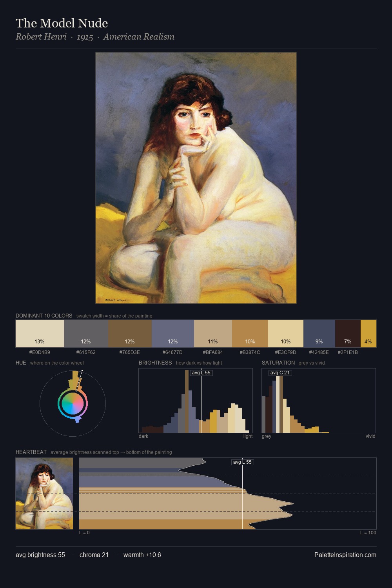The height and width of the screenshot is (588, 392).
Task: Click the "vivid" axis label
Action: [x=370, y=436]
